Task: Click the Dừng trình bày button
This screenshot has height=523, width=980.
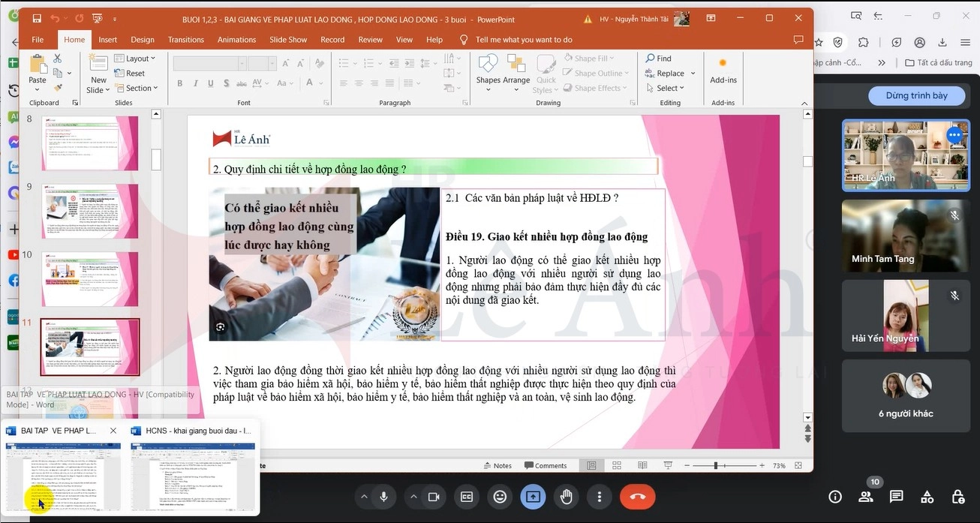Action: 916,96
